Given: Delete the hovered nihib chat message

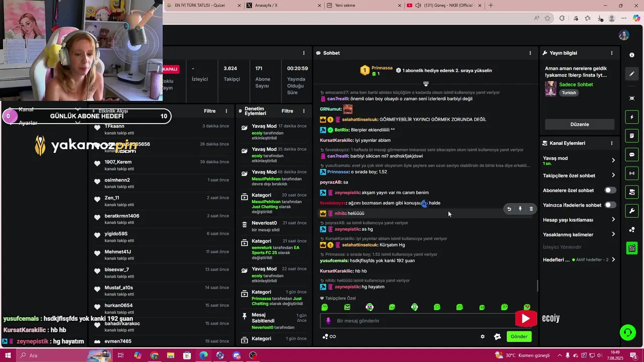Looking at the screenshot, I should (x=531, y=209).
